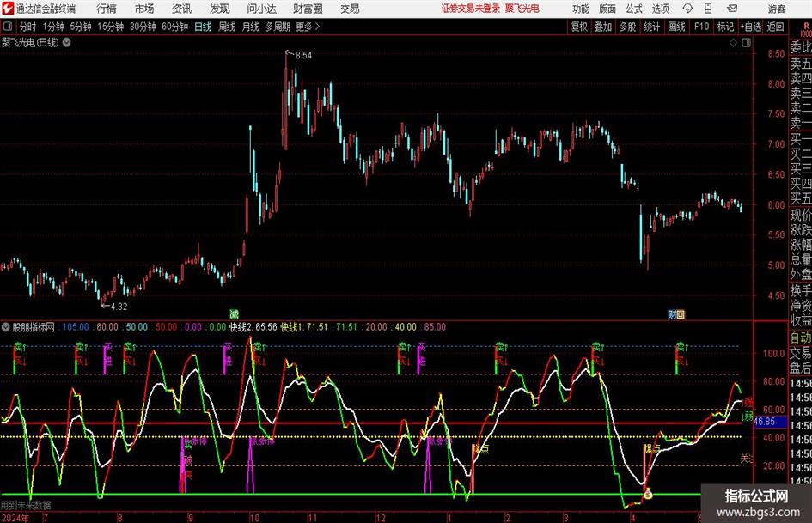Expand the 更多 period list
Screen dimensions: 812x523
tap(308, 27)
